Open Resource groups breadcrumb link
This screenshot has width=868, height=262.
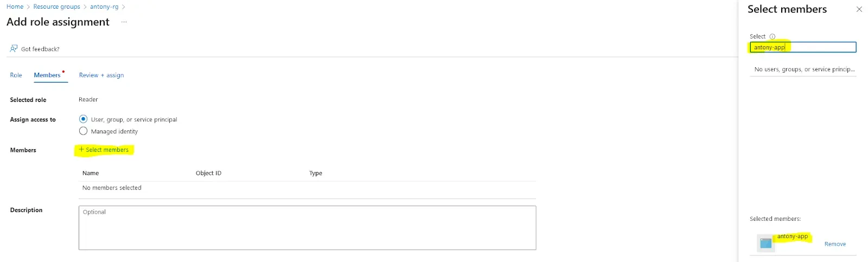pos(56,7)
